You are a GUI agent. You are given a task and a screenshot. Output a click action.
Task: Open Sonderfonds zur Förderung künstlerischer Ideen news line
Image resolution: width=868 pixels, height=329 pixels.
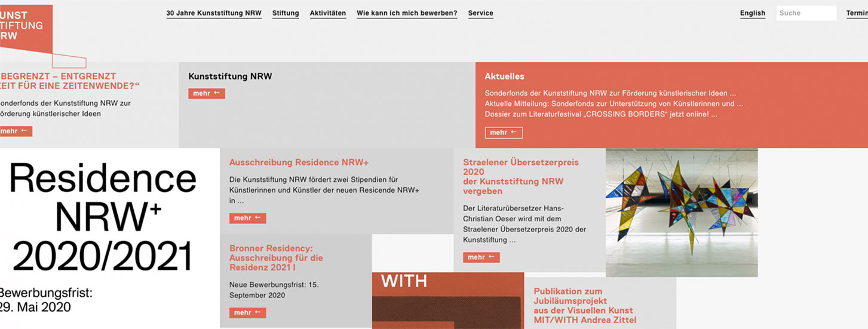point(610,93)
